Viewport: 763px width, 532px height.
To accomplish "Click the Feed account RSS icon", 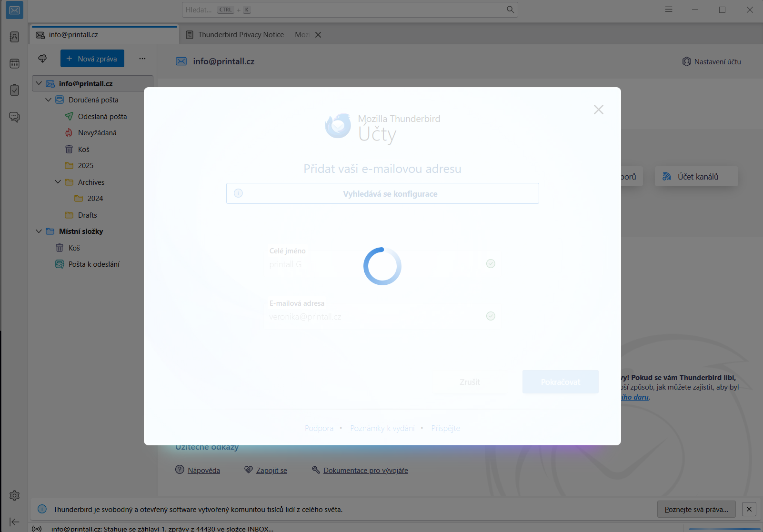I will click(667, 177).
